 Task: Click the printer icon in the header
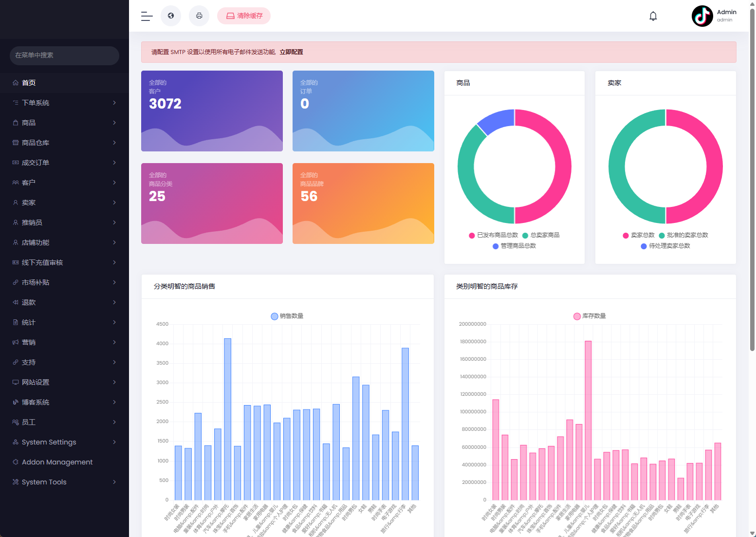coord(199,16)
